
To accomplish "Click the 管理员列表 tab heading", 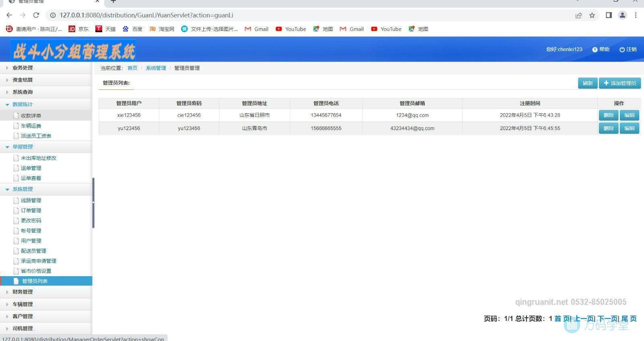I will point(116,83).
